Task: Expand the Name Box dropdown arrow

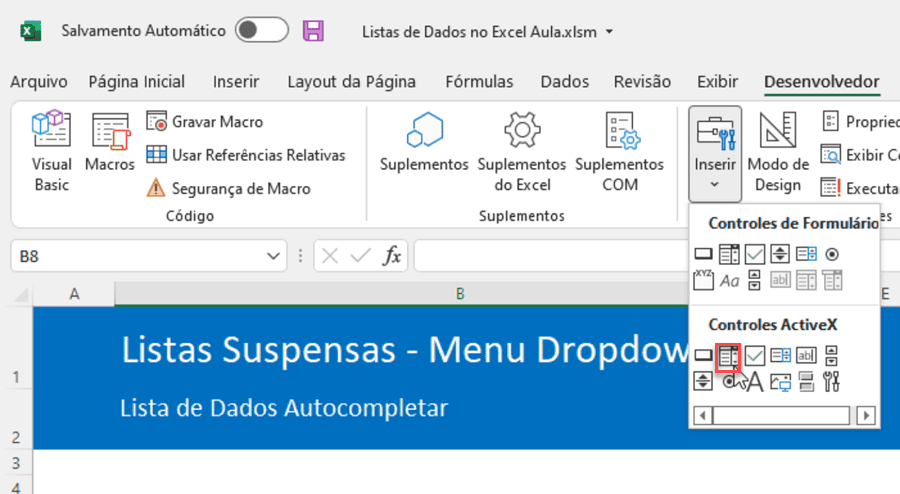Action: coord(274,257)
